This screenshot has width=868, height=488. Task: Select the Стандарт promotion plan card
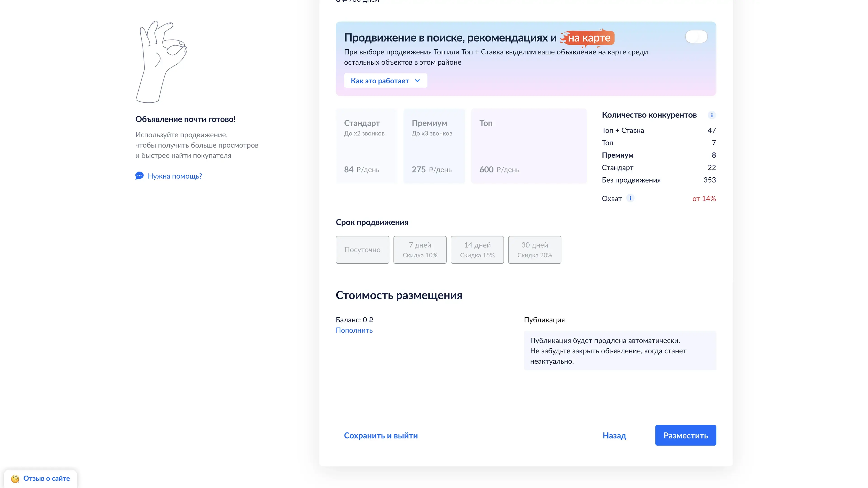[x=366, y=146]
